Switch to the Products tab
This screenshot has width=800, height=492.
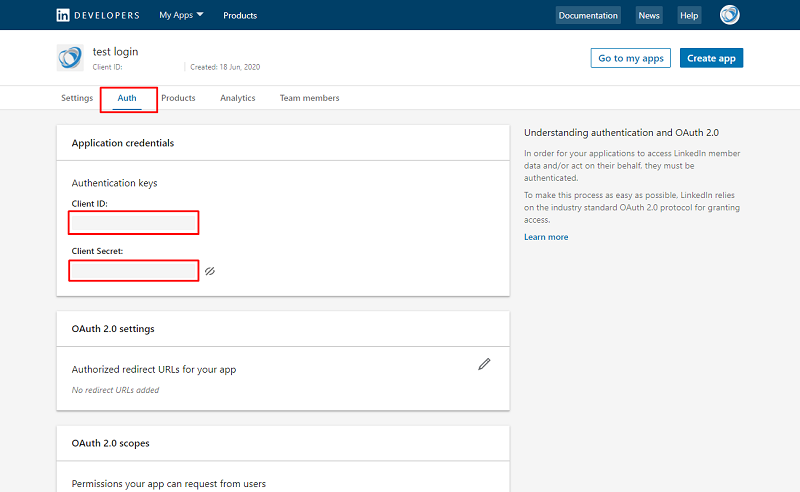178,98
